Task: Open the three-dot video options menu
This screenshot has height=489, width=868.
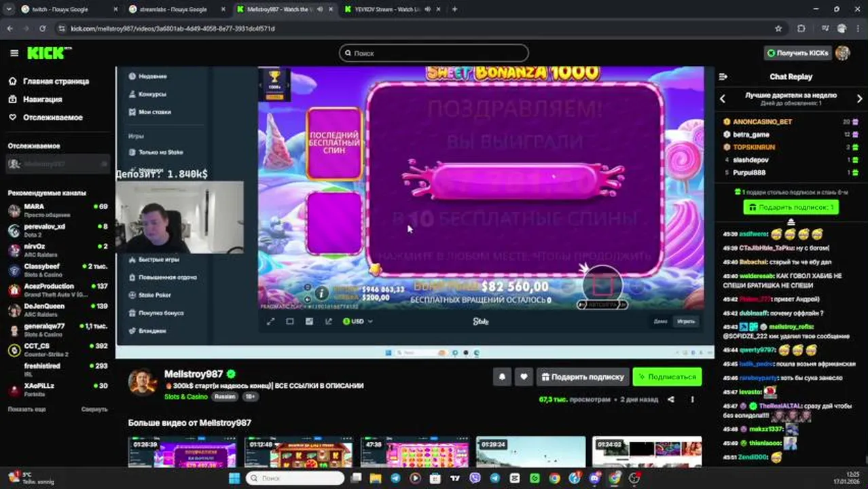Action: coord(692,399)
